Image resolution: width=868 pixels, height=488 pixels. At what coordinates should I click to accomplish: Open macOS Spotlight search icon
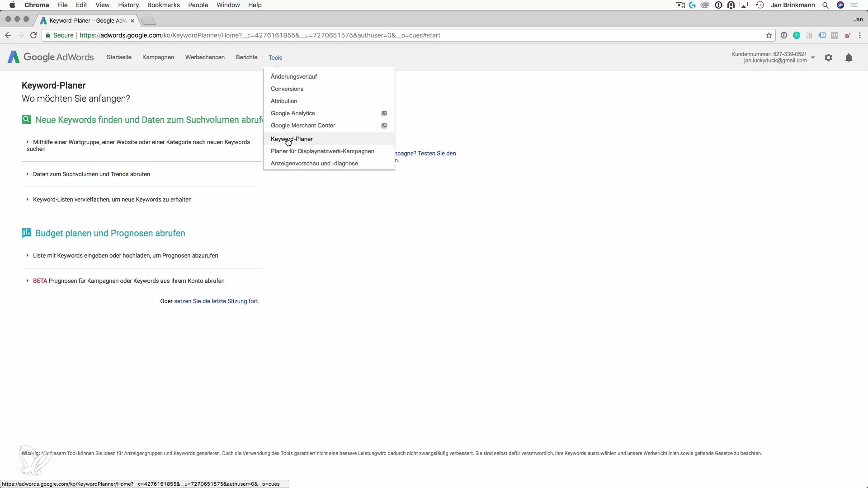825,5
